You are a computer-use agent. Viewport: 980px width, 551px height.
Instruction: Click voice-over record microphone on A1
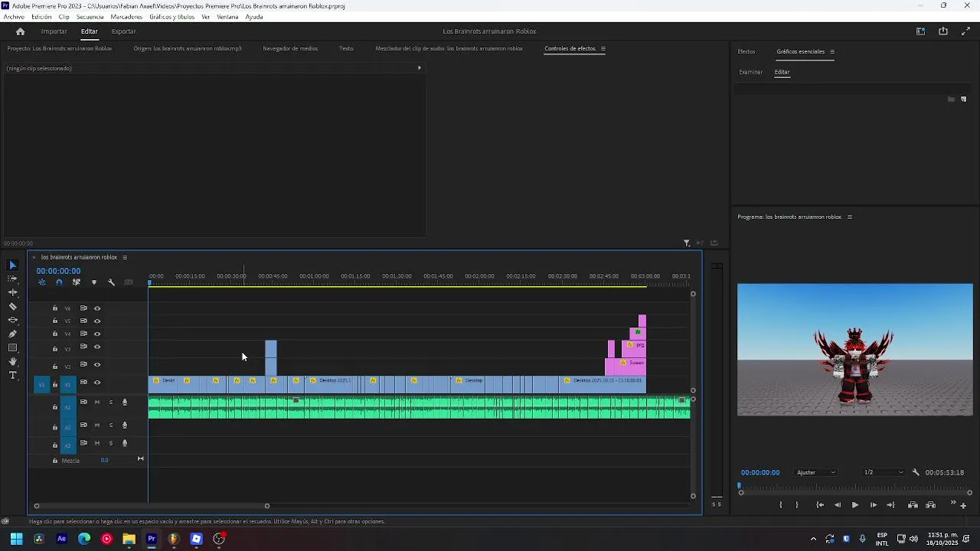[125, 403]
